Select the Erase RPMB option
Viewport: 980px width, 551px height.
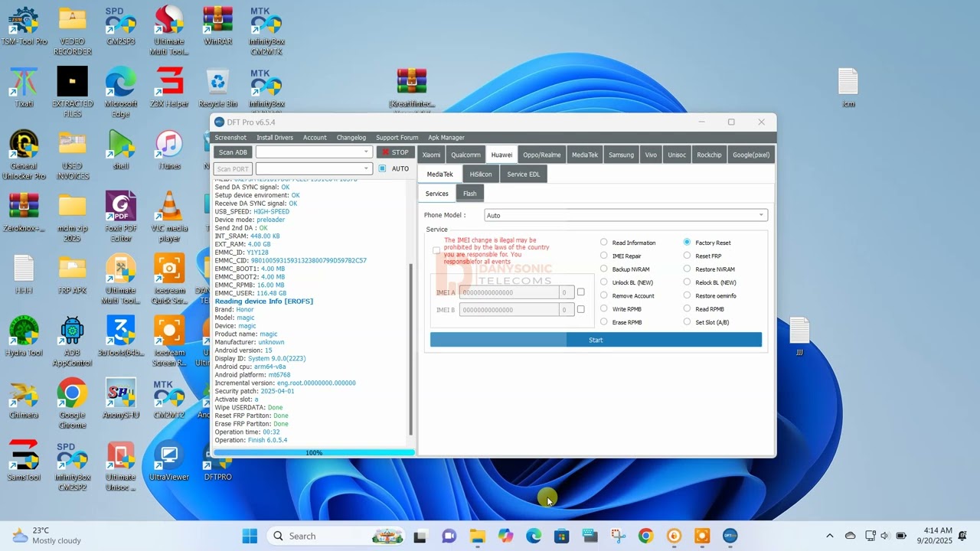point(604,322)
